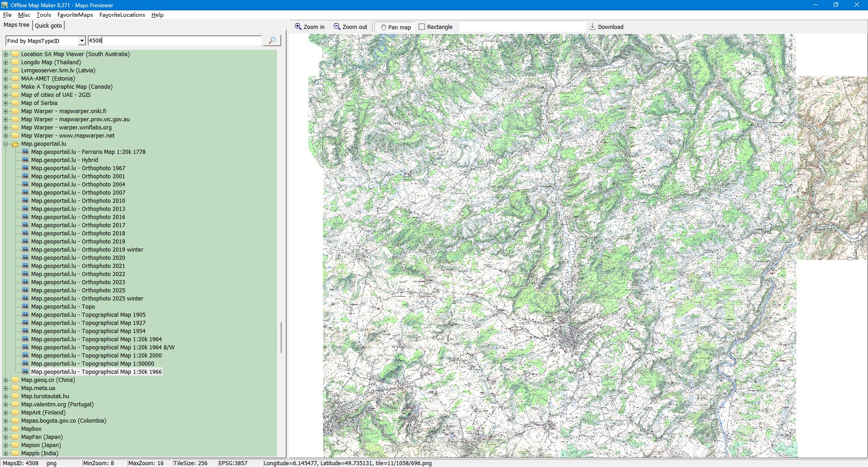Select Topographical Map 1:20k 1964 B/W
The width and height of the screenshot is (868, 467).
point(103,348)
